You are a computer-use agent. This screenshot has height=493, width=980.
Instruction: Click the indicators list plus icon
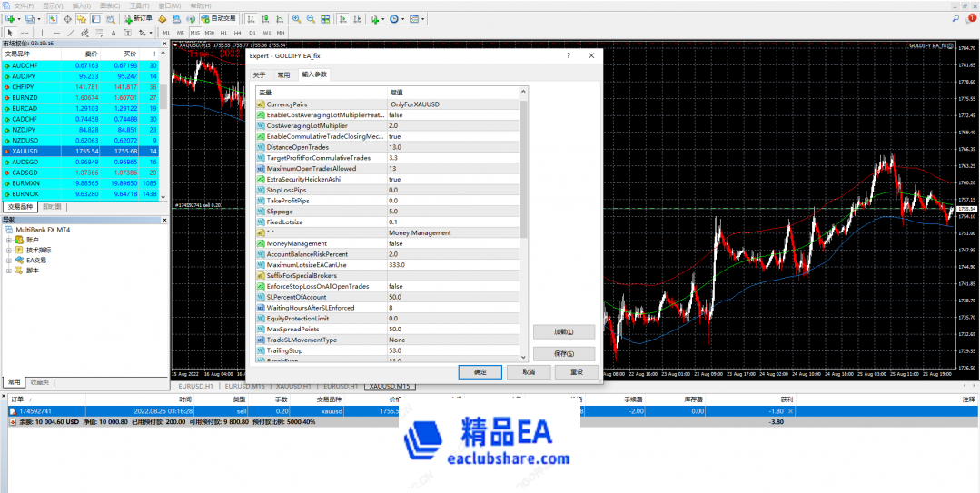(374, 19)
